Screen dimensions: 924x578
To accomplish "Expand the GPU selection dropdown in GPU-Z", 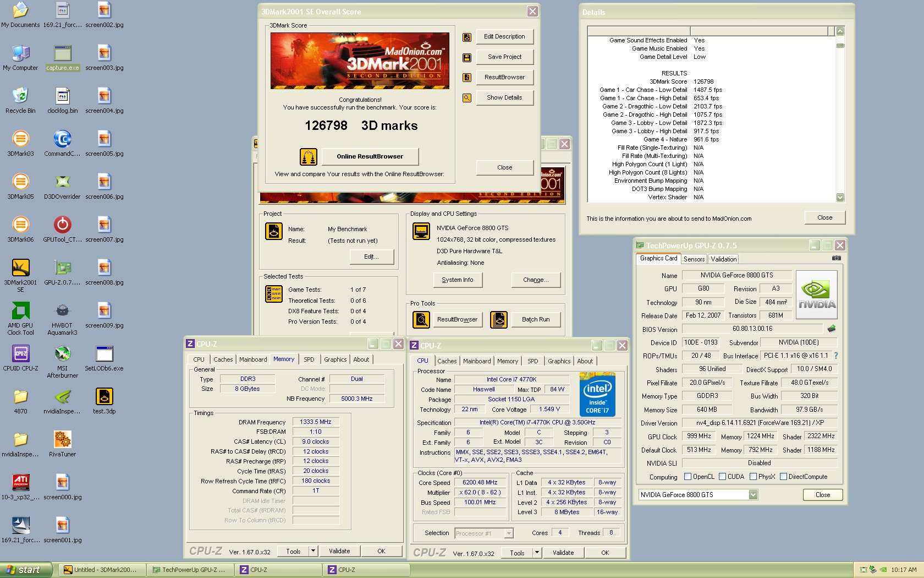I will pyautogui.click(x=753, y=495).
